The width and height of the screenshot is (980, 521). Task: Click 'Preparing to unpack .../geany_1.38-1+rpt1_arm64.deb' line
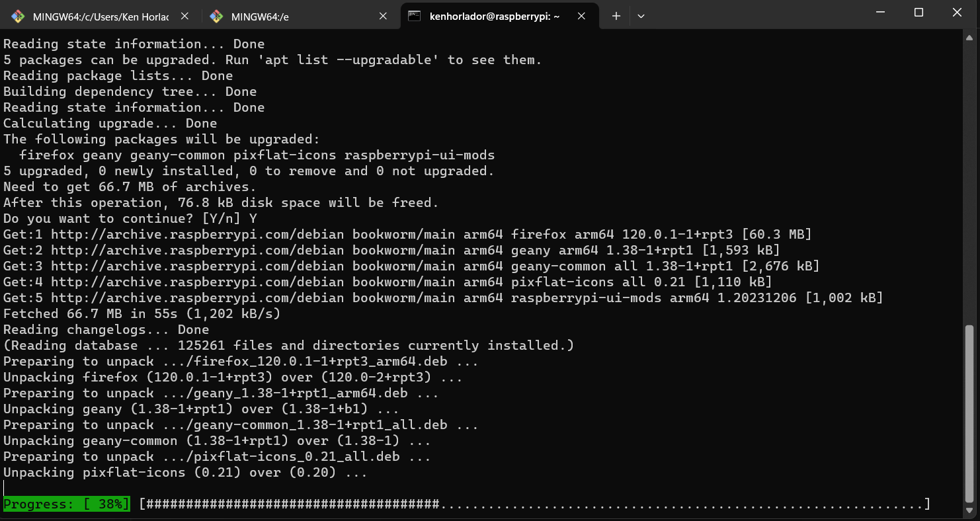[x=221, y=393]
